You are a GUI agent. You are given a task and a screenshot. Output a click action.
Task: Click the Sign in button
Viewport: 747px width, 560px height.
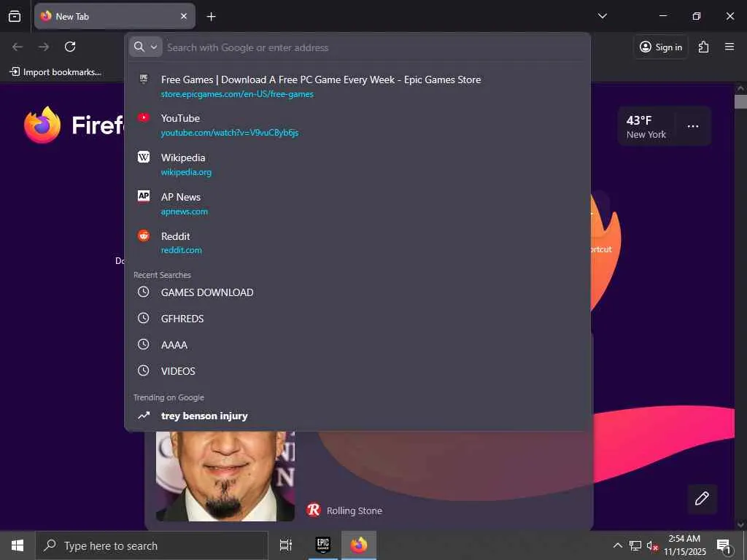(x=661, y=47)
